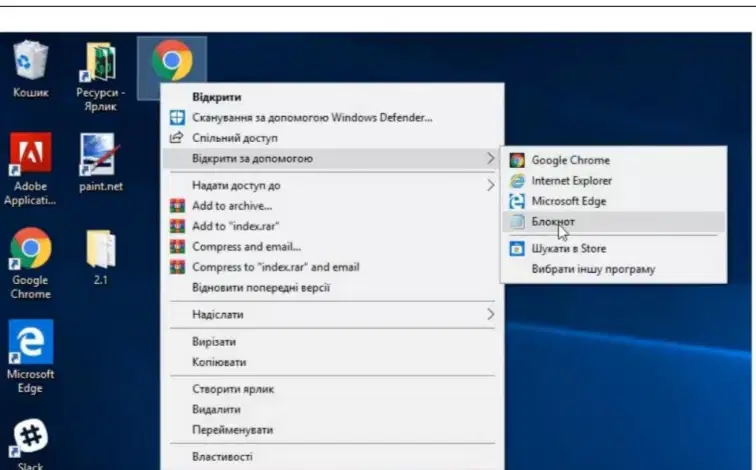Select Створити ярлик option
Screen dimensions: 756x470
point(233,389)
